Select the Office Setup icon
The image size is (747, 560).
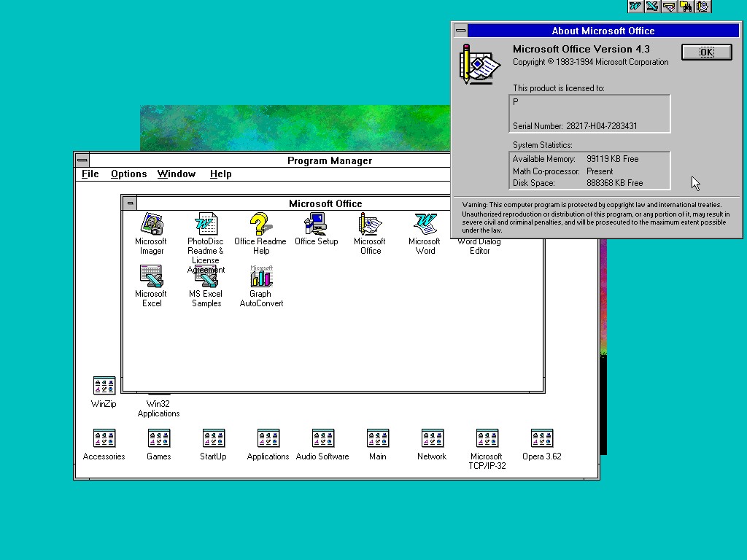[x=316, y=225]
